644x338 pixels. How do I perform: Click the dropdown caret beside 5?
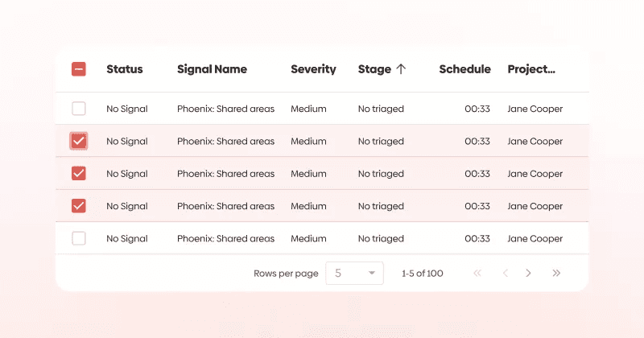[372, 273]
